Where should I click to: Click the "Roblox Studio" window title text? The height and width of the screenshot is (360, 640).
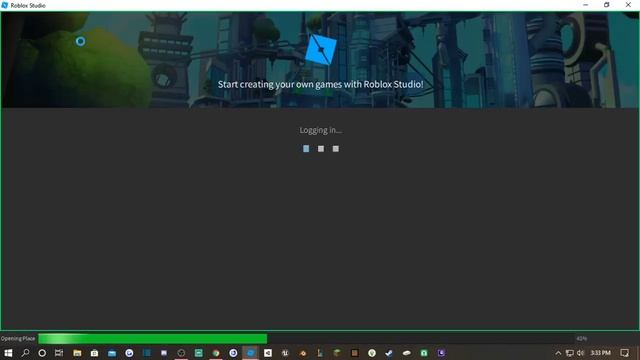[28, 5]
